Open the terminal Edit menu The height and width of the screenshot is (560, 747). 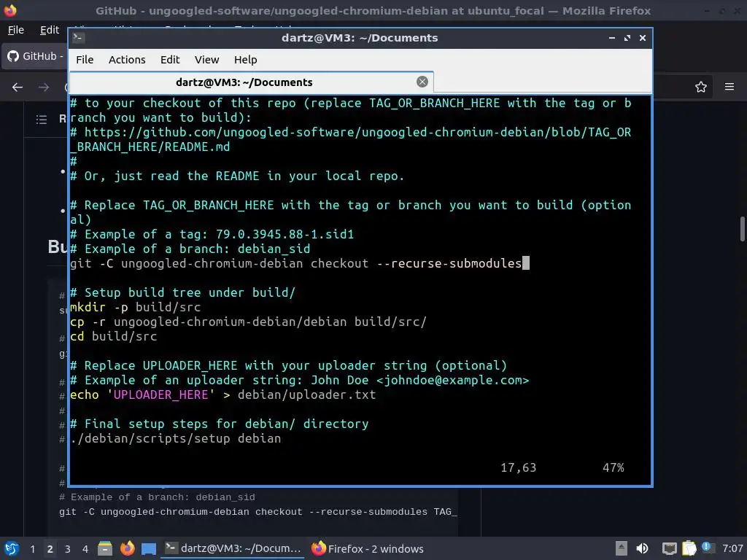tap(169, 60)
